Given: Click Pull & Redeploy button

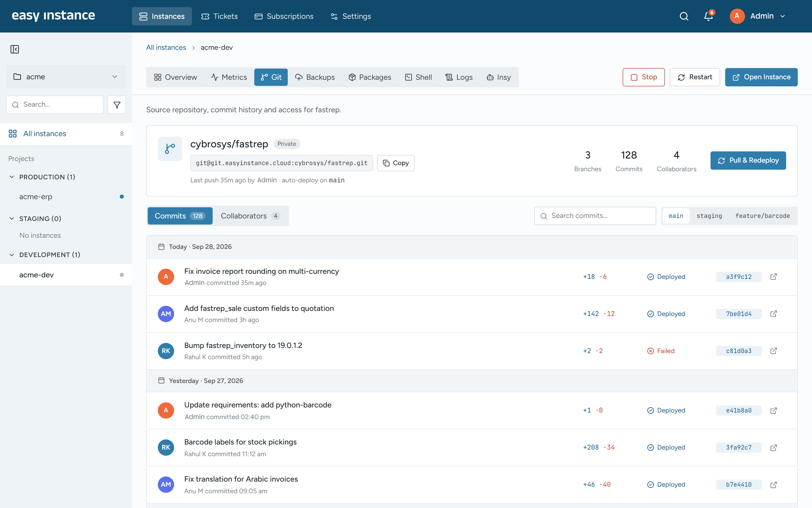Looking at the screenshot, I should click(x=748, y=160).
